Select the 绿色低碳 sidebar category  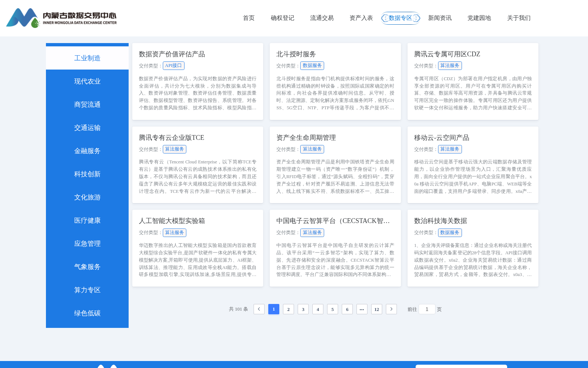tap(87, 313)
